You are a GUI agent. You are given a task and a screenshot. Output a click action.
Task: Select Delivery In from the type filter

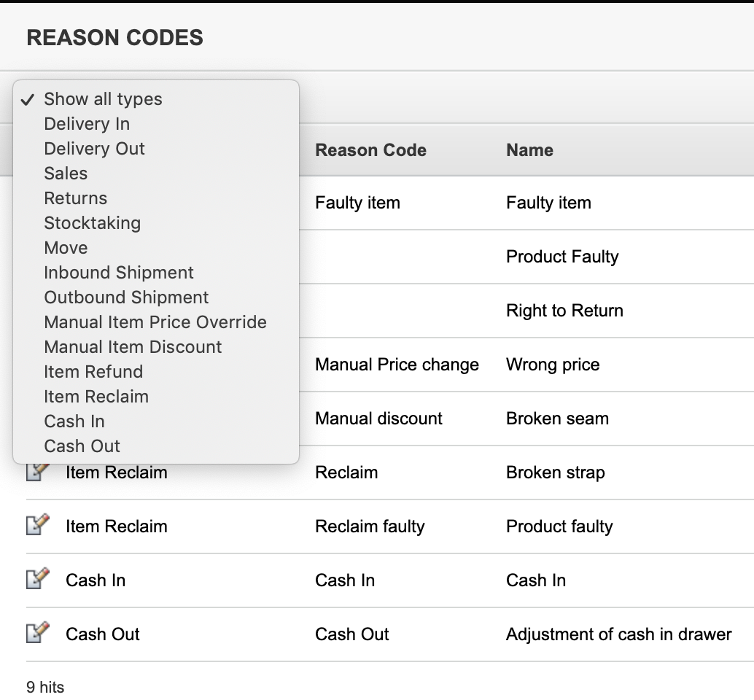87,124
